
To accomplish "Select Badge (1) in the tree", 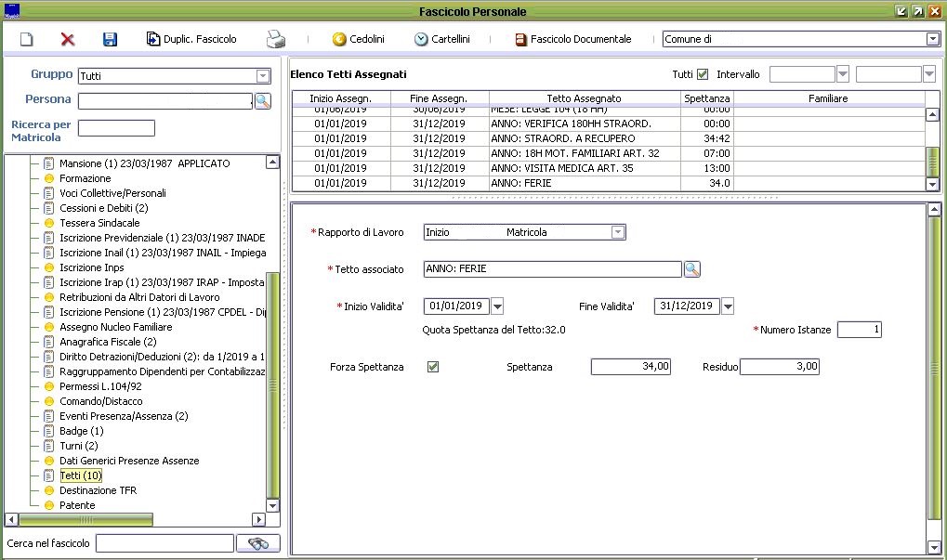I will (x=81, y=431).
